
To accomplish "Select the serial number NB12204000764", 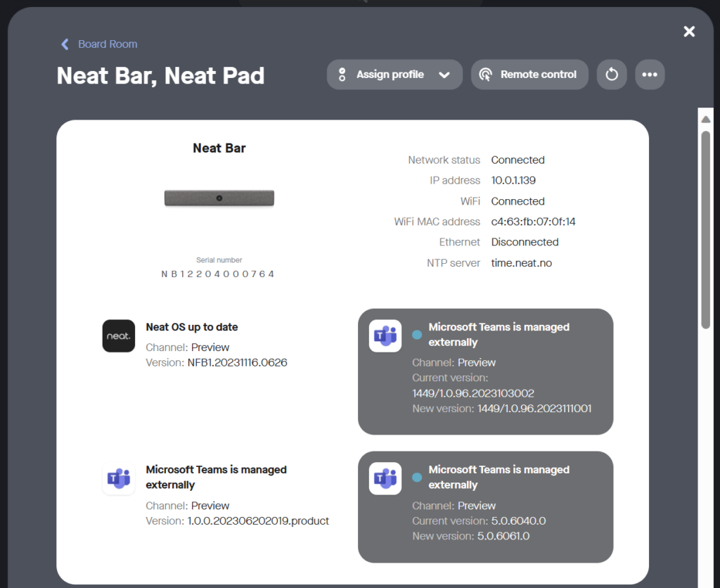I will (218, 274).
